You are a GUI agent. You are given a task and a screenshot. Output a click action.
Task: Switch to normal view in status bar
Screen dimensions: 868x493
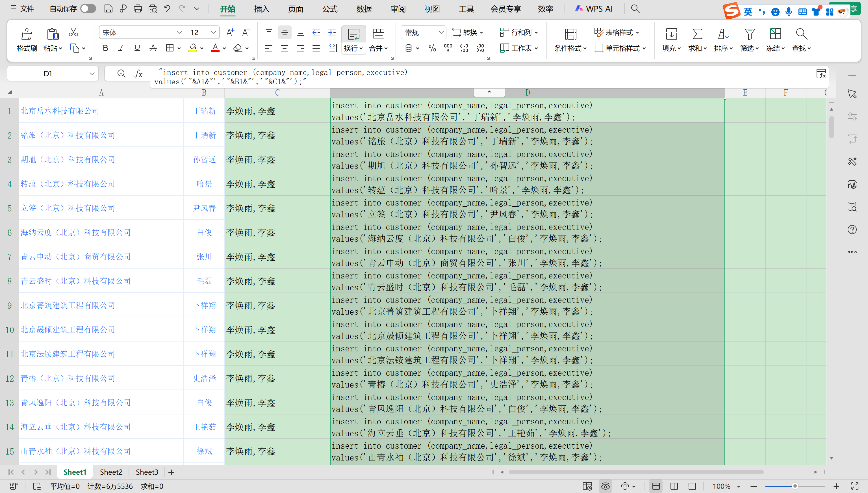pyautogui.click(x=656, y=486)
